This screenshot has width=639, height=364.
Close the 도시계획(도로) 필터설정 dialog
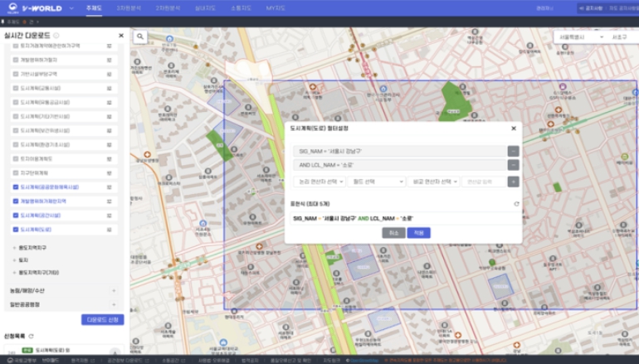coord(514,129)
